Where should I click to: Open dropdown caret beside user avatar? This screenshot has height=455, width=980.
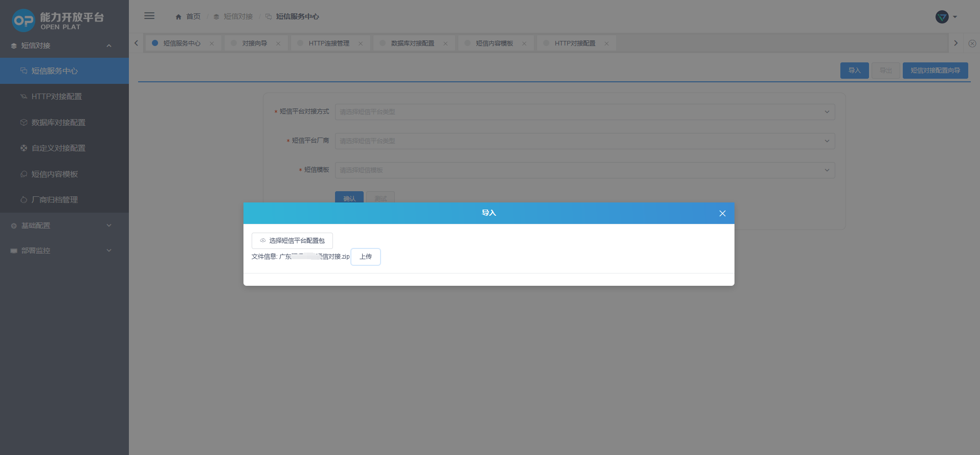click(954, 17)
